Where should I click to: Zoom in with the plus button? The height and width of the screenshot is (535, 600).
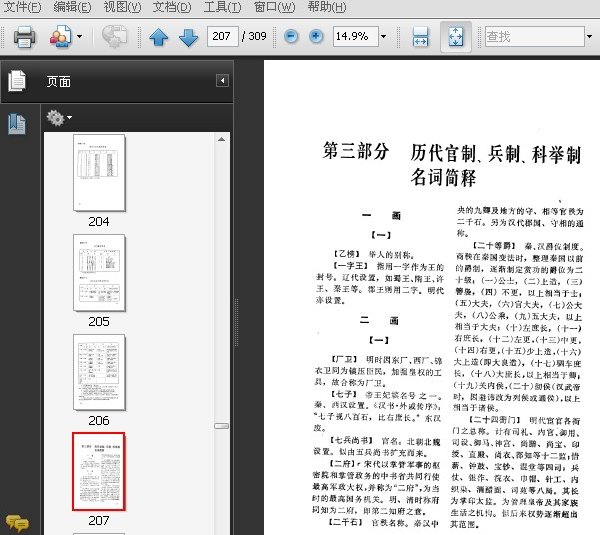pos(316,37)
